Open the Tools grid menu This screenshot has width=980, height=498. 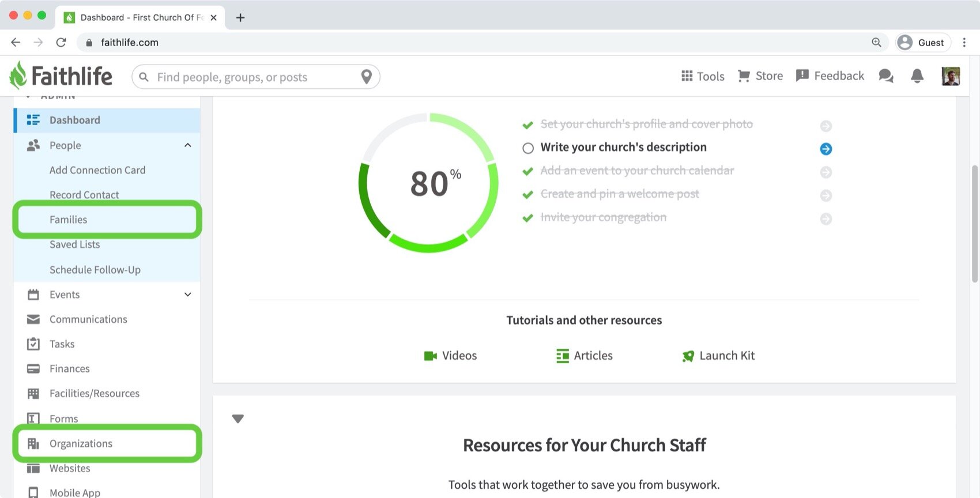pos(703,76)
